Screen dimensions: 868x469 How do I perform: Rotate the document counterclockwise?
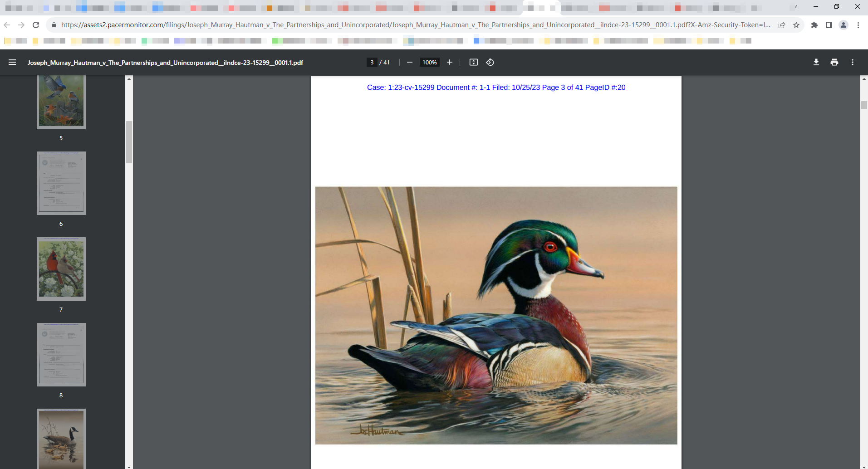tap(490, 63)
